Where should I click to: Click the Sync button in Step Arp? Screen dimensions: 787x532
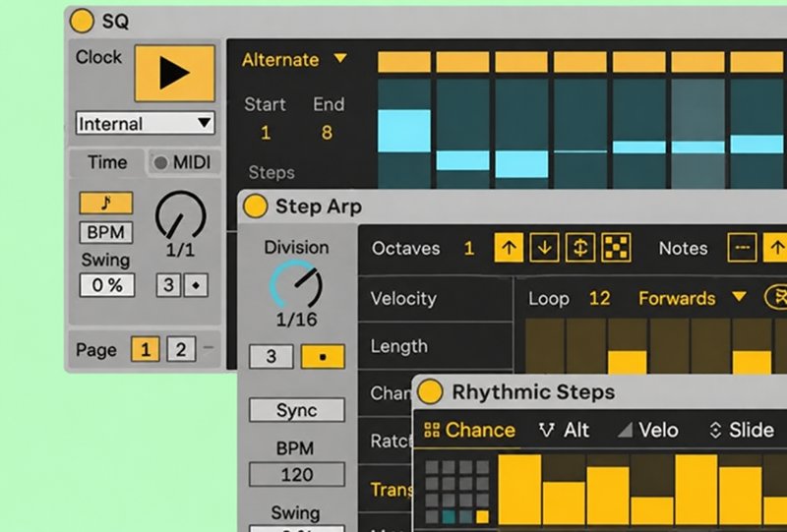297,410
